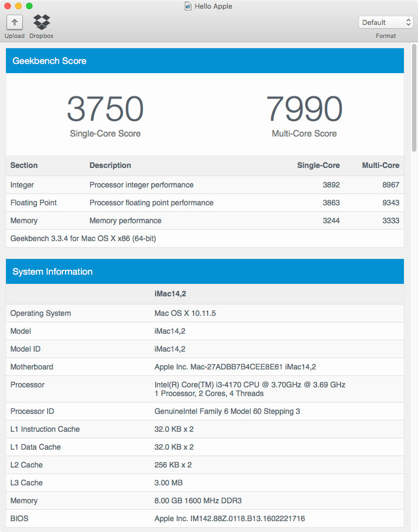Select Memory multi-core value 3333
This screenshot has width=418, height=532.
point(391,220)
